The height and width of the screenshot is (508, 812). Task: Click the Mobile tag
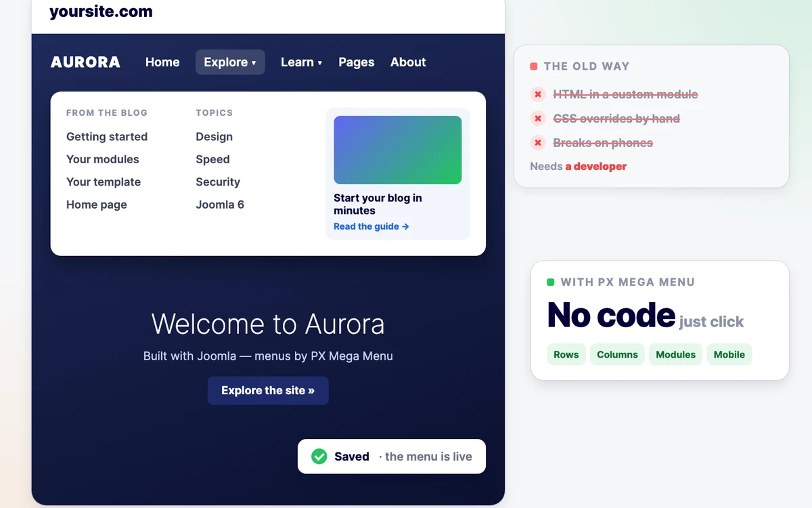(x=729, y=354)
